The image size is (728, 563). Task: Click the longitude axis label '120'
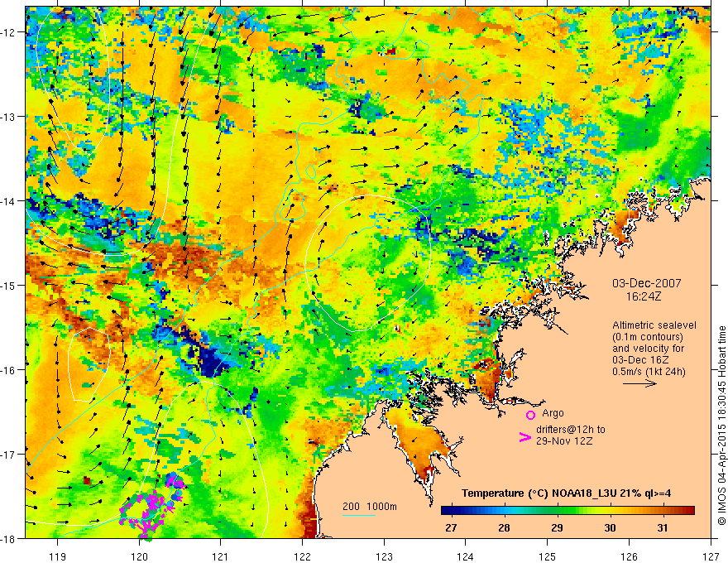[139, 556]
